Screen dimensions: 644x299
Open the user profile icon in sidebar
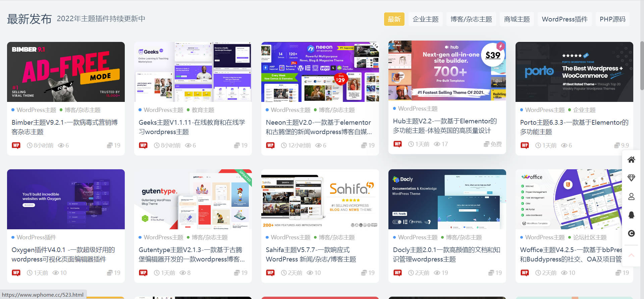click(x=631, y=196)
